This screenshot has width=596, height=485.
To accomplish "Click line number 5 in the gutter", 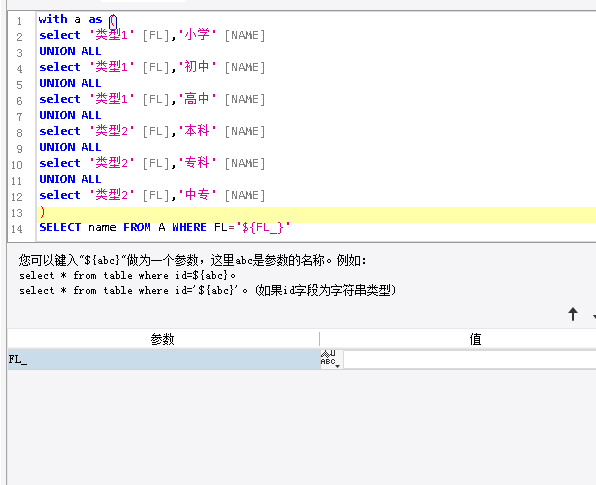I will (x=19, y=85).
